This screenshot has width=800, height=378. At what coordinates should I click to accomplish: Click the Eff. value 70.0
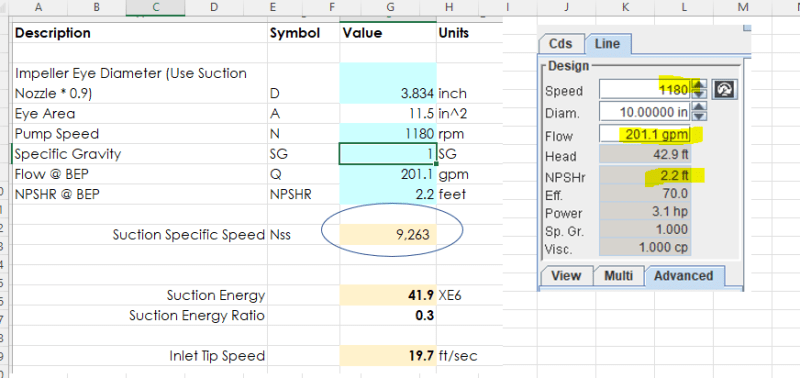645,194
